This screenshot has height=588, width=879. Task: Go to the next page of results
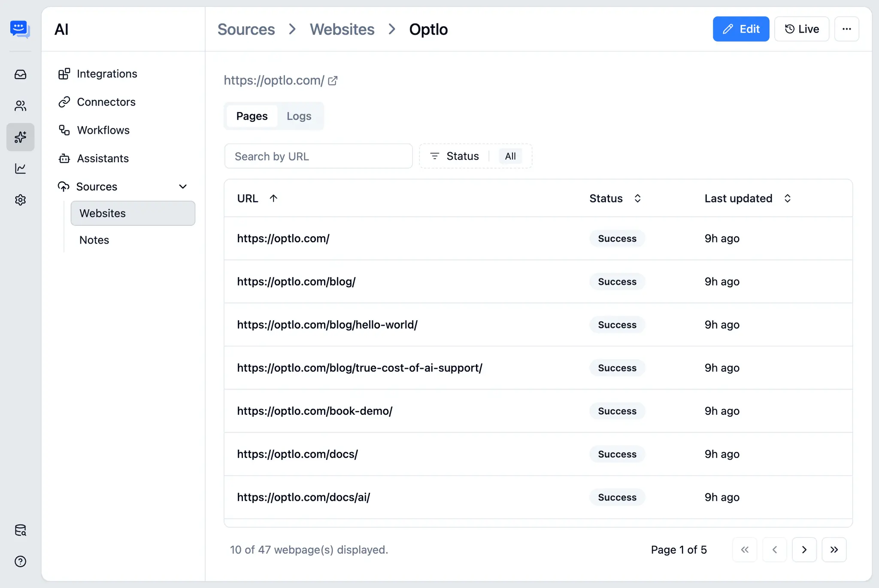coord(804,549)
